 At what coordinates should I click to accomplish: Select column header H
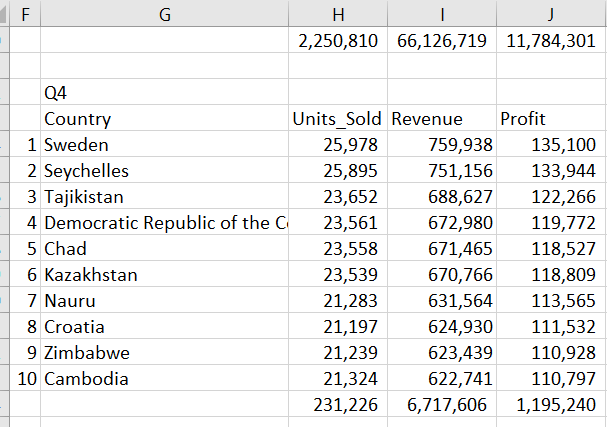click(x=338, y=14)
